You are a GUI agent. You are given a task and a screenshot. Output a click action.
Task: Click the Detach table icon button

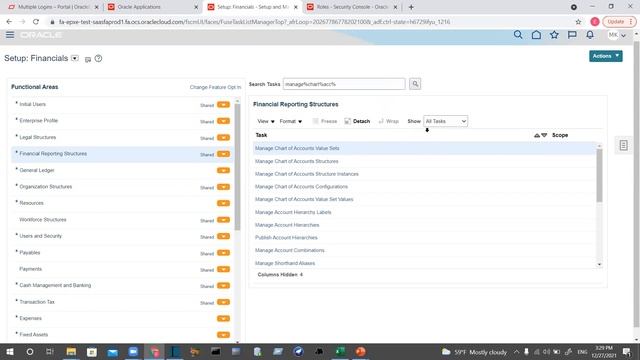coord(357,121)
